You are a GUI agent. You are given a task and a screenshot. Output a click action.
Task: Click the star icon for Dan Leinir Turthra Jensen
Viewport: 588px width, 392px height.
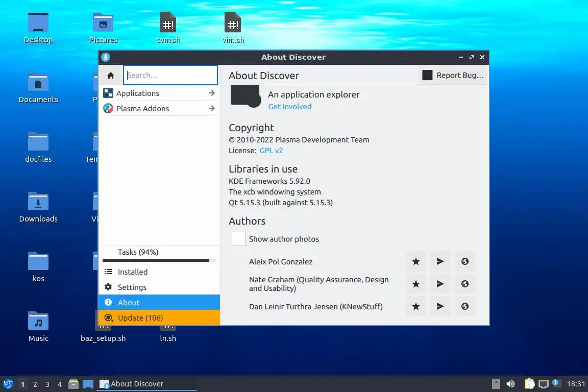416,306
